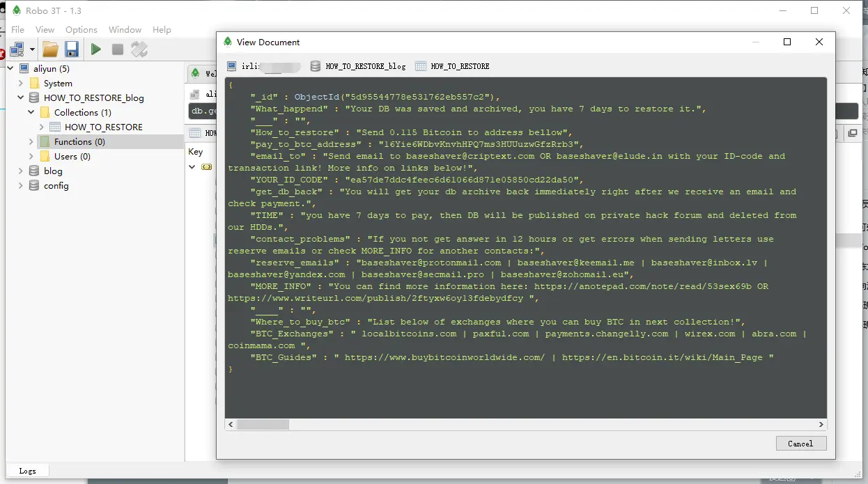Click the rocket icon in View Document title bar
Image resolution: width=868 pixels, height=484 pixels.
[x=228, y=42]
